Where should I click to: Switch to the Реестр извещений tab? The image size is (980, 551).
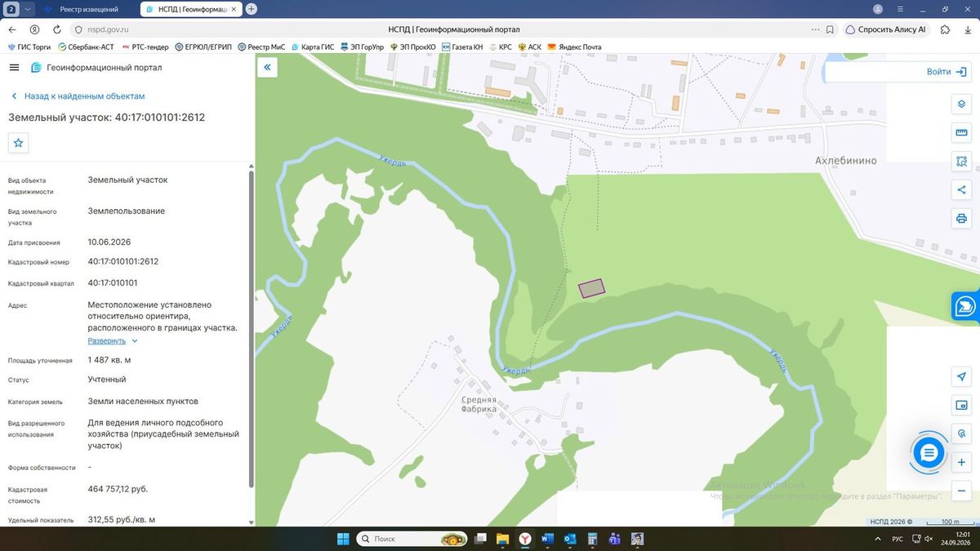88,9
